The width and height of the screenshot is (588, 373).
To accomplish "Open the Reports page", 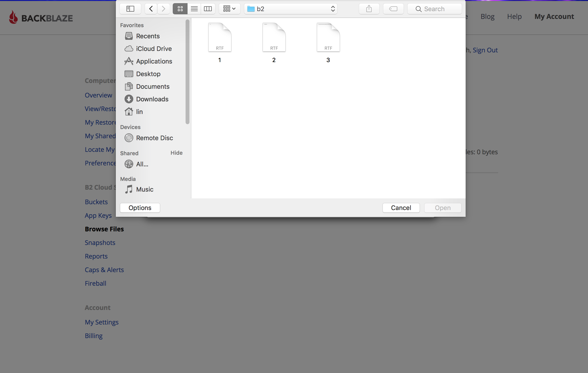I will pyautogui.click(x=96, y=256).
